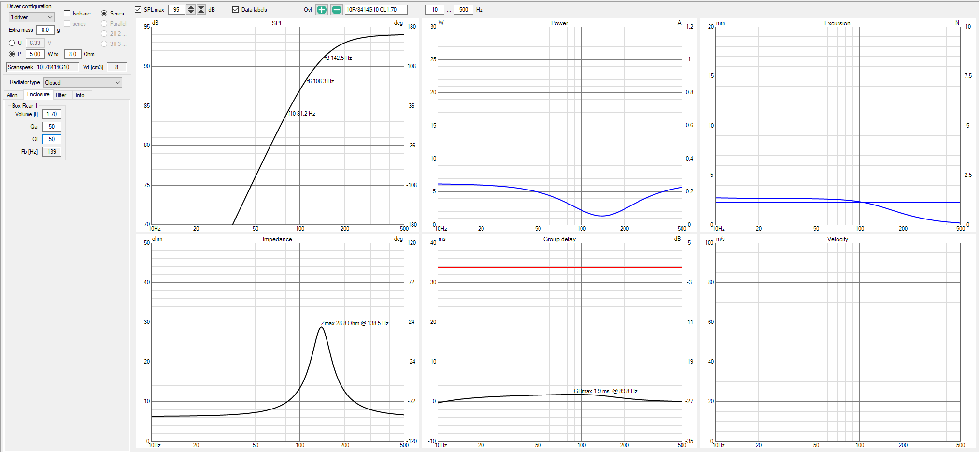Screen dimensions: 980x453
Task: Remove the overlay with the green minus button
Action: coord(337,10)
